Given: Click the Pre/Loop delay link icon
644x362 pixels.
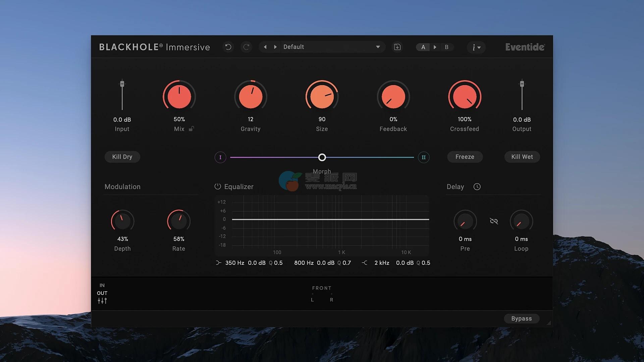Looking at the screenshot, I should (494, 221).
